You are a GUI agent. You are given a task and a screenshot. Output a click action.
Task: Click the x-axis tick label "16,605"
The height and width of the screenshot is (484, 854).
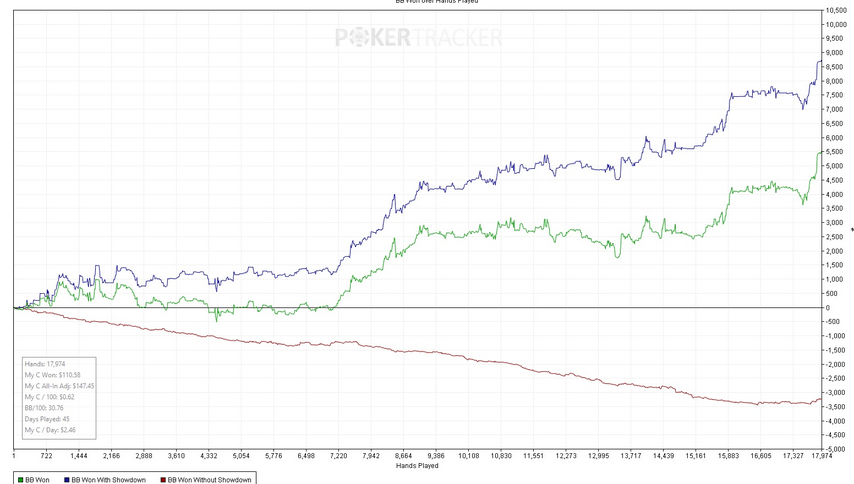point(761,456)
